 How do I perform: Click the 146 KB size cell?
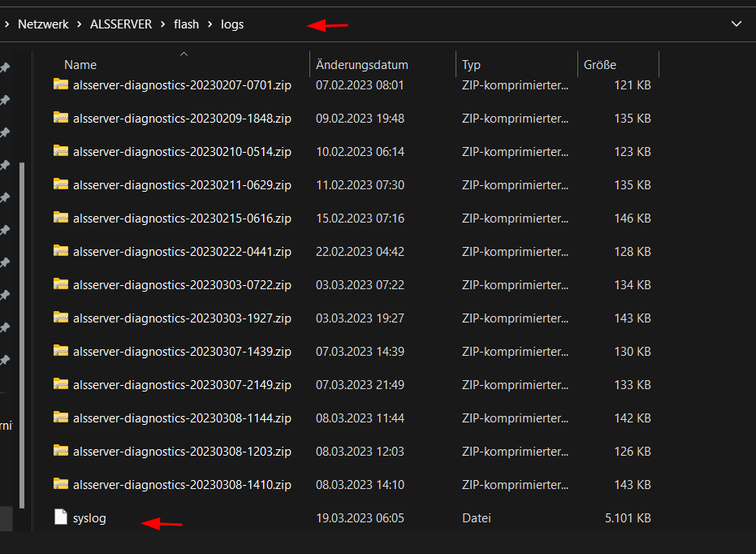click(633, 218)
